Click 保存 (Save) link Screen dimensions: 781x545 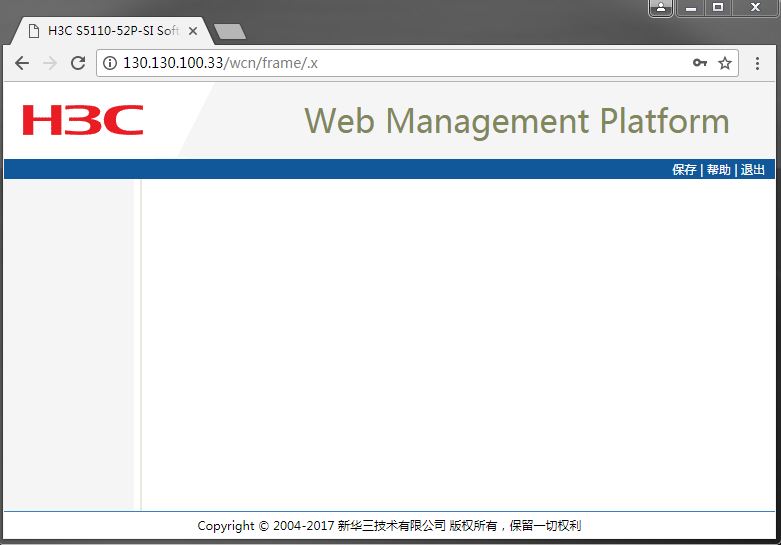point(684,170)
